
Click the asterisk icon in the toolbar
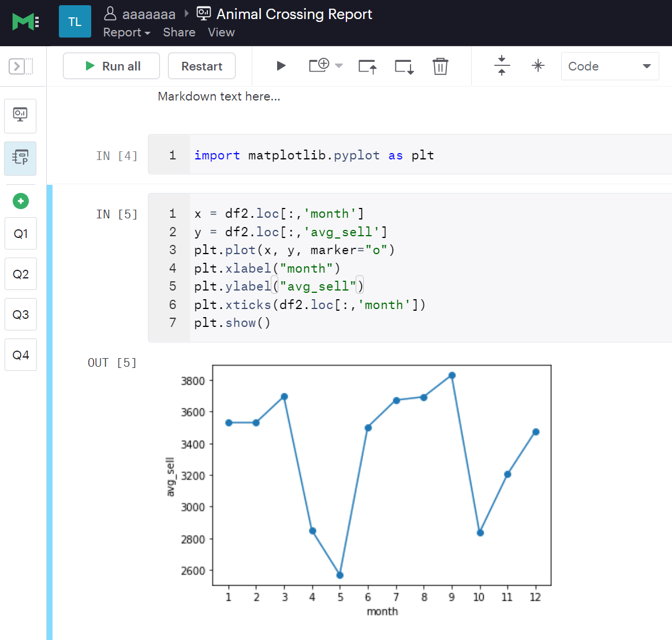(x=538, y=66)
